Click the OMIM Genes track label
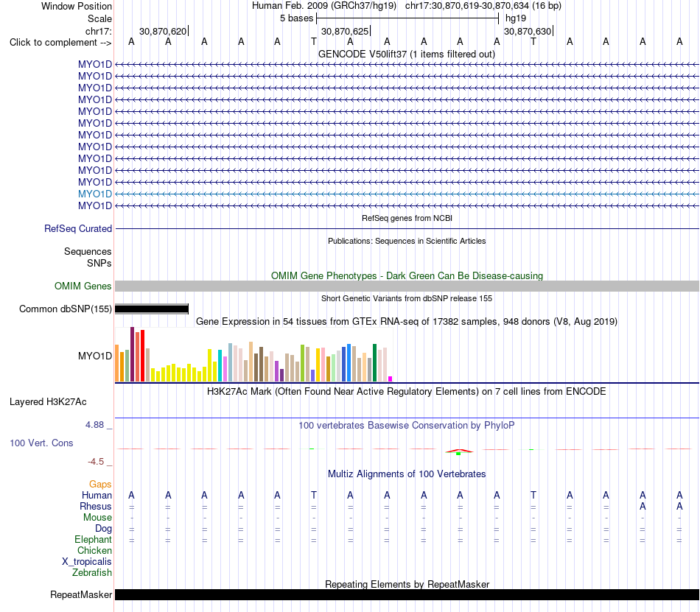The height and width of the screenshot is (612, 700). 83,286
